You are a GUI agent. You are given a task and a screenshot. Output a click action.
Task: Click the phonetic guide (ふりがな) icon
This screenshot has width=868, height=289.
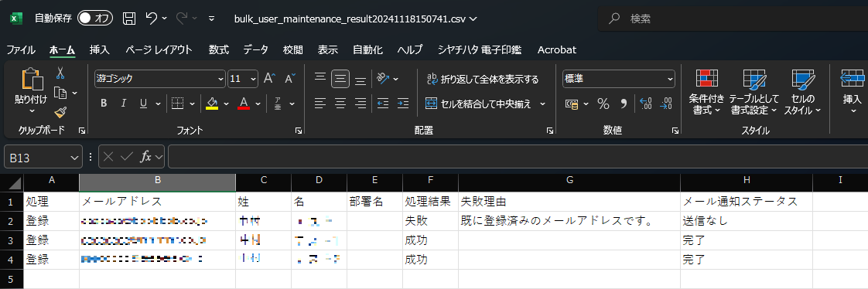[x=279, y=103]
